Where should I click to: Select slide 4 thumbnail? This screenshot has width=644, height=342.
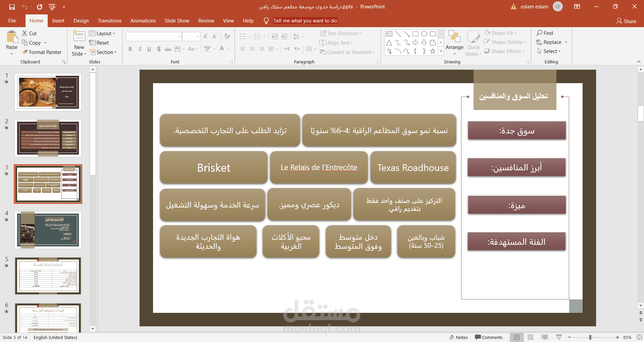[x=48, y=230]
